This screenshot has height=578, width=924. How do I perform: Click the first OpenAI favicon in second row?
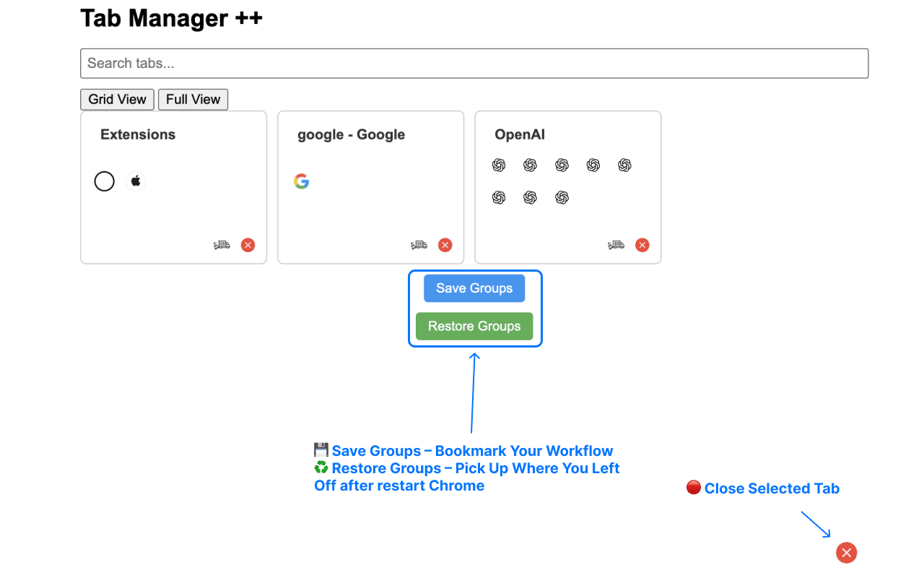[499, 197]
